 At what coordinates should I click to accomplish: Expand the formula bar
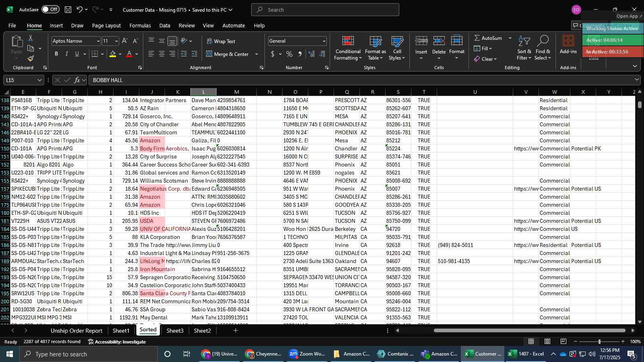point(637,80)
